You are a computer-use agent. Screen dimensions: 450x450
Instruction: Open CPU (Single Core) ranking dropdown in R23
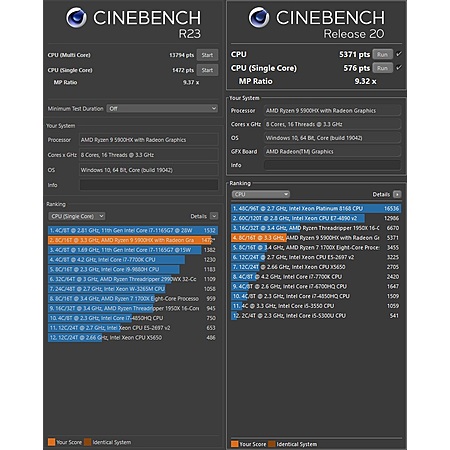pos(77,216)
